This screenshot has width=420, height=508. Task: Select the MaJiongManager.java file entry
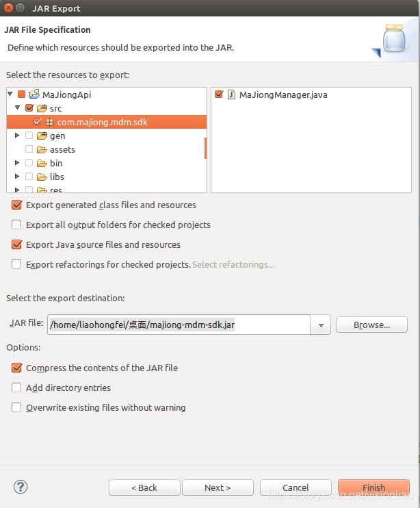[283, 95]
